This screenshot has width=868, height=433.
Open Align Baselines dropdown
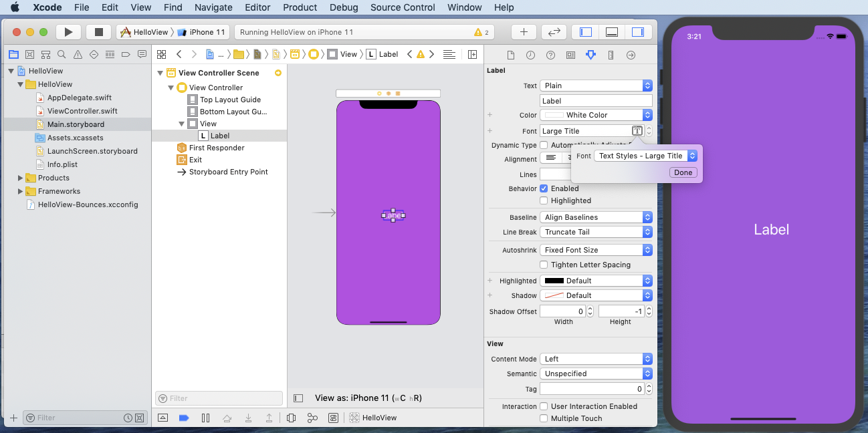pos(596,217)
